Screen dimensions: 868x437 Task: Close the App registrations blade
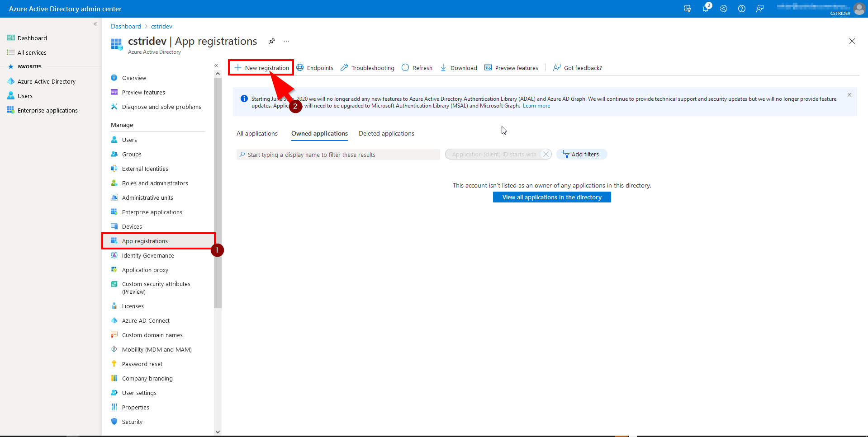852,41
